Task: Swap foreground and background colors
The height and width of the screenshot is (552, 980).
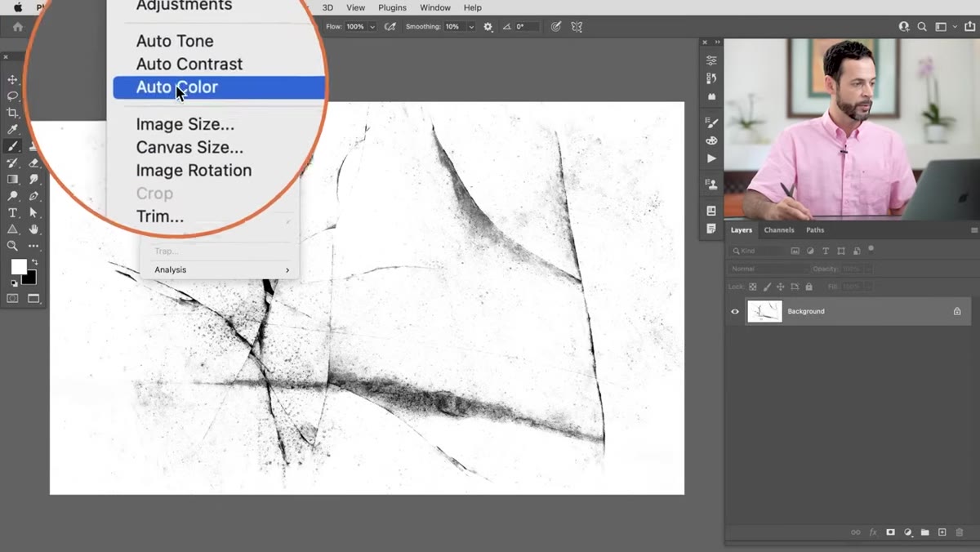Action: tap(34, 262)
